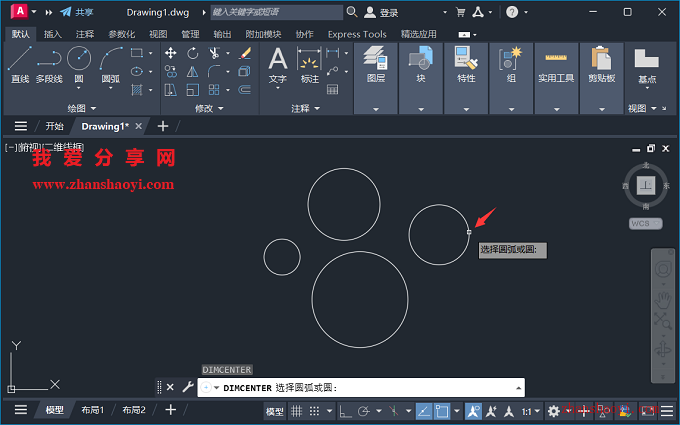Viewport: 680px width, 425px height.
Task: Open the Arc tool dropdown arrow
Action: pyautogui.click(x=111, y=88)
